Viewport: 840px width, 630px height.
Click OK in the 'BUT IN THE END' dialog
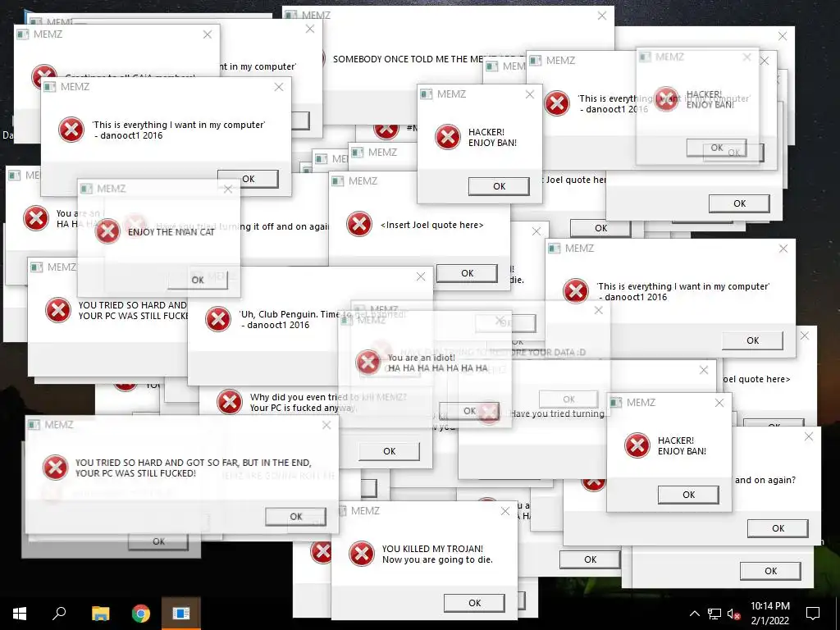295,517
